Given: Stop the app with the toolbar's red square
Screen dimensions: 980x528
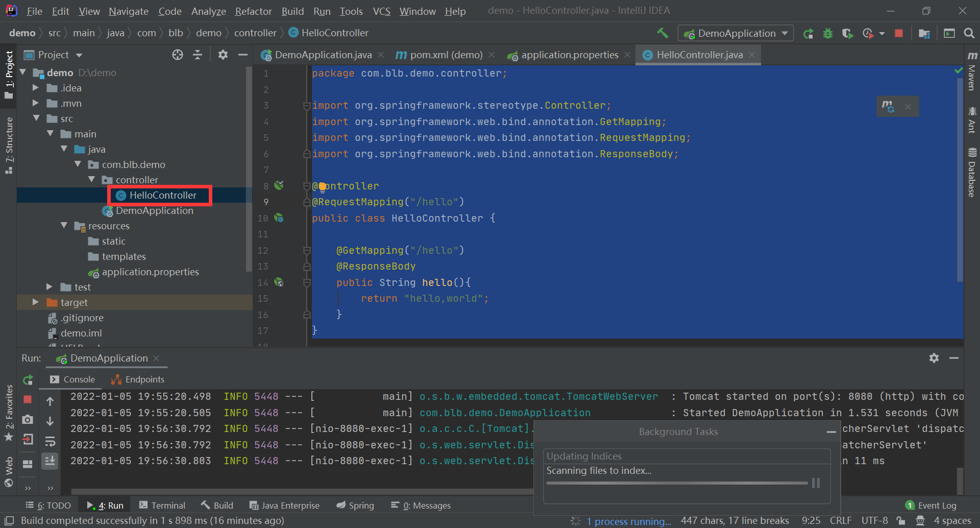Looking at the screenshot, I should click(899, 33).
